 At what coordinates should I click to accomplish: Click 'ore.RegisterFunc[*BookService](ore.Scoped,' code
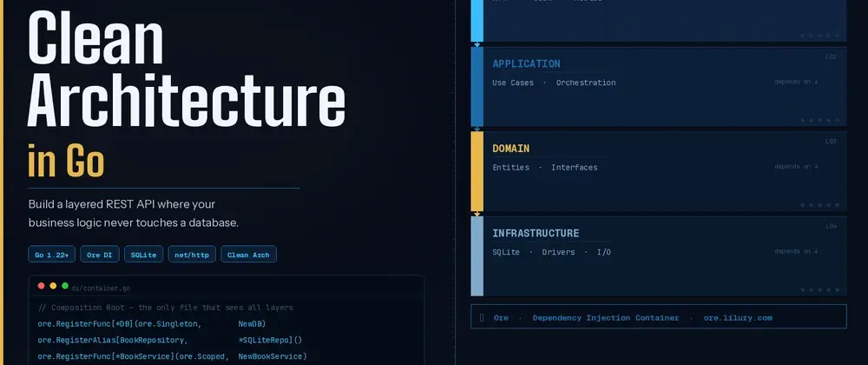(x=134, y=356)
